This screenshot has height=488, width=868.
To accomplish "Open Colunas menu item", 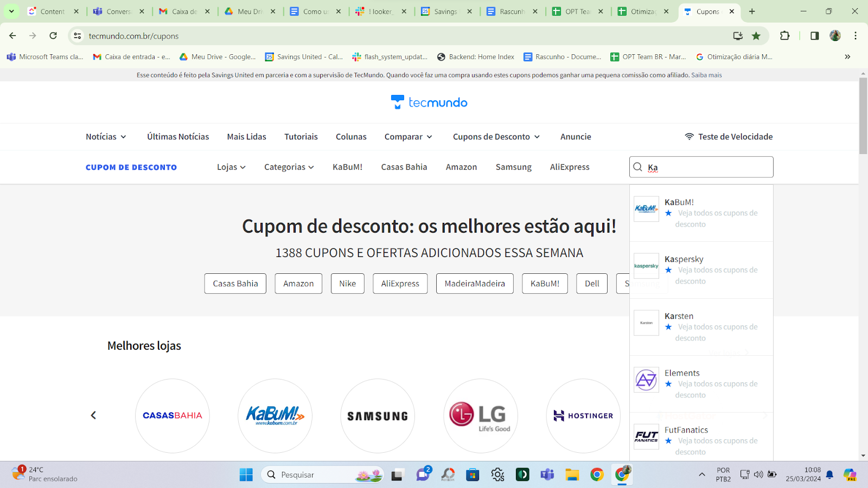I will pos(351,137).
